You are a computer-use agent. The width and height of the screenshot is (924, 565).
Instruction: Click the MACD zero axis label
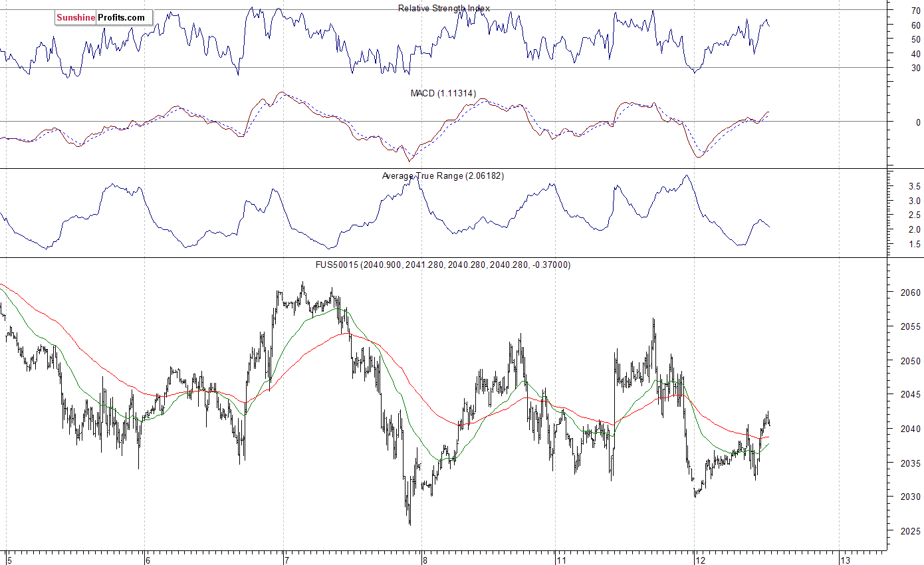pos(918,122)
